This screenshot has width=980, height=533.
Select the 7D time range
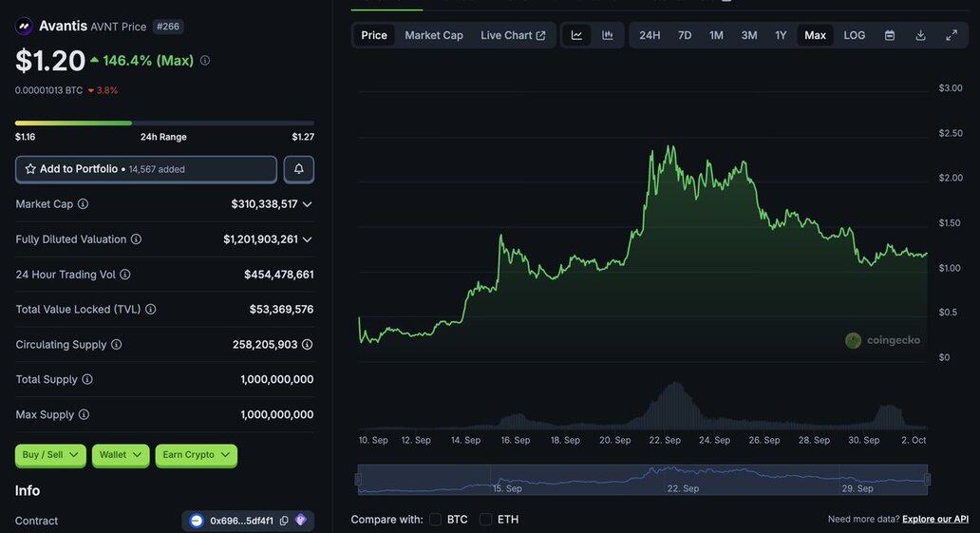(685, 35)
